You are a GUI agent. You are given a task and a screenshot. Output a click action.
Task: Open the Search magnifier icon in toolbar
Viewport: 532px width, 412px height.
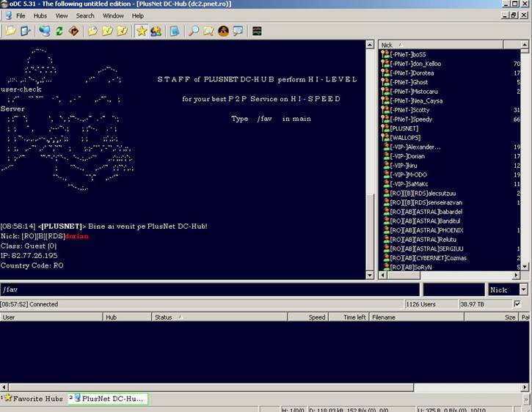pos(194,31)
